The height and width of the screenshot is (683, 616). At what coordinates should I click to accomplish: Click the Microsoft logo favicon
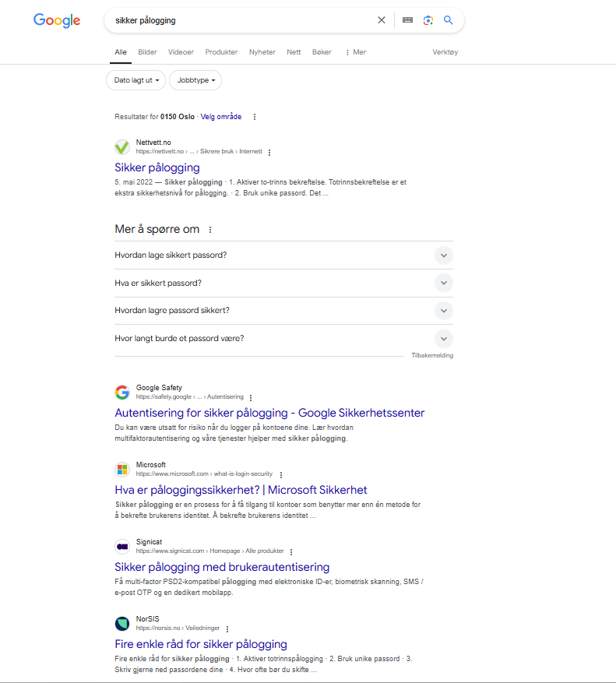[x=122, y=470]
